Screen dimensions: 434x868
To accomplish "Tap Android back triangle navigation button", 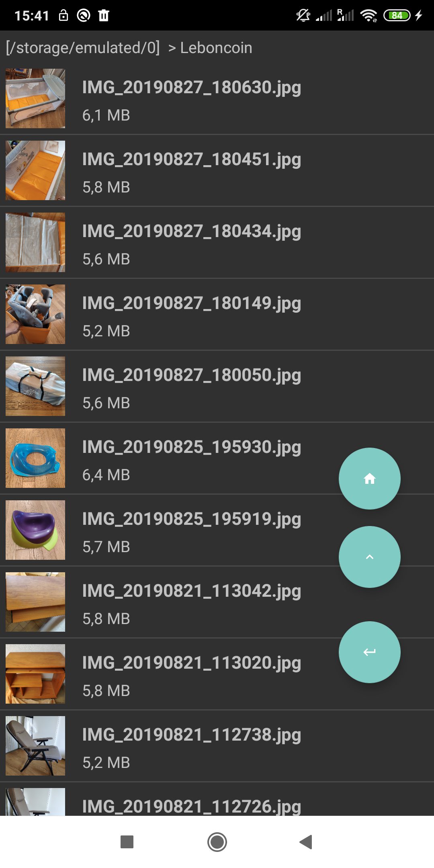I will [306, 841].
